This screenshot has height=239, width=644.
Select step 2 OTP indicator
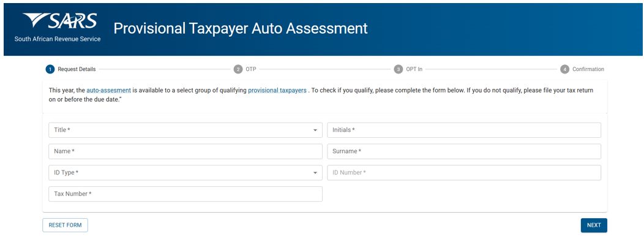pyautogui.click(x=245, y=69)
